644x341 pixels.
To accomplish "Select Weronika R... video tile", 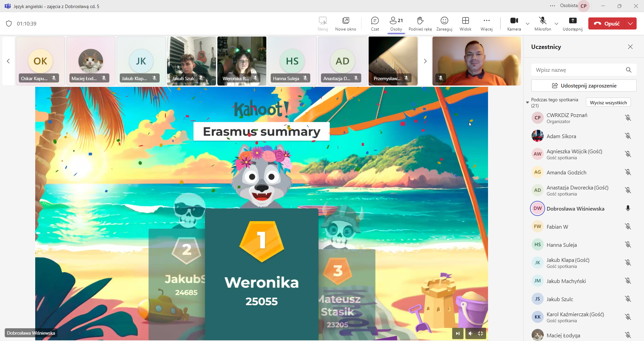I will coord(242,61).
